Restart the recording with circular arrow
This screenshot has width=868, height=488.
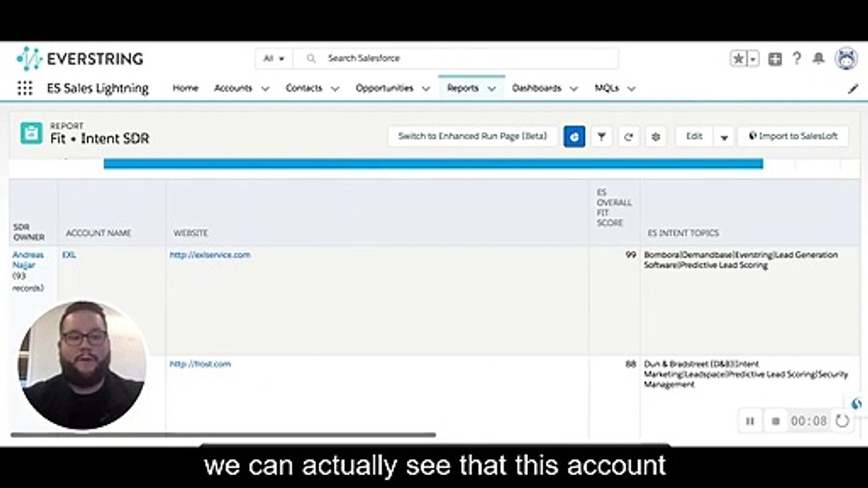point(842,421)
